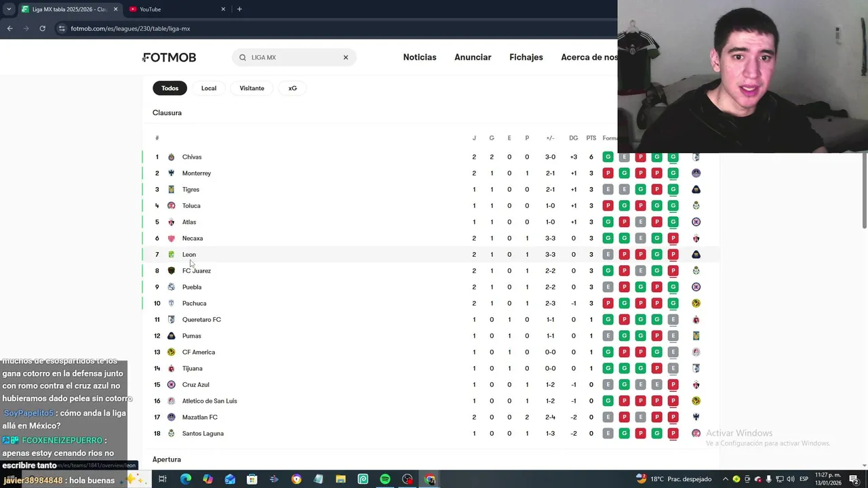Click last form badge P in Necaxa row
Screen dimensions: 868x488
(x=673, y=239)
